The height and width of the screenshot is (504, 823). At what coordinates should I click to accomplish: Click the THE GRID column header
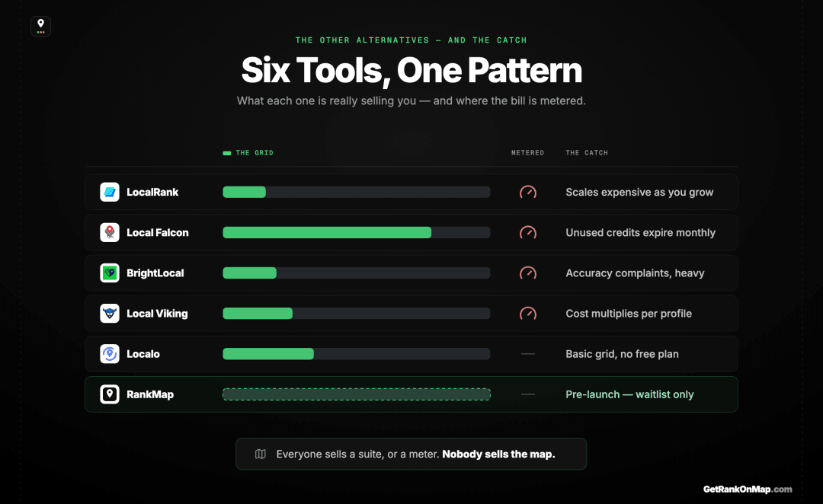[x=255, y=152]
